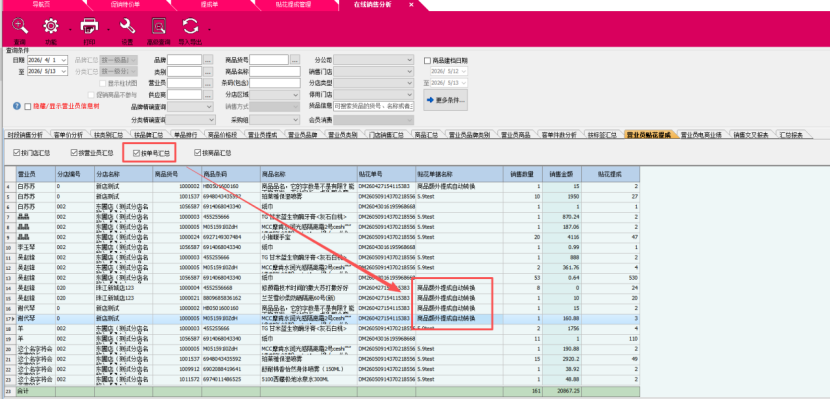This screenshot has width=830, height=399.
Task: Switch to the 贴花提成管理 top tab
Action: (294, 4)
